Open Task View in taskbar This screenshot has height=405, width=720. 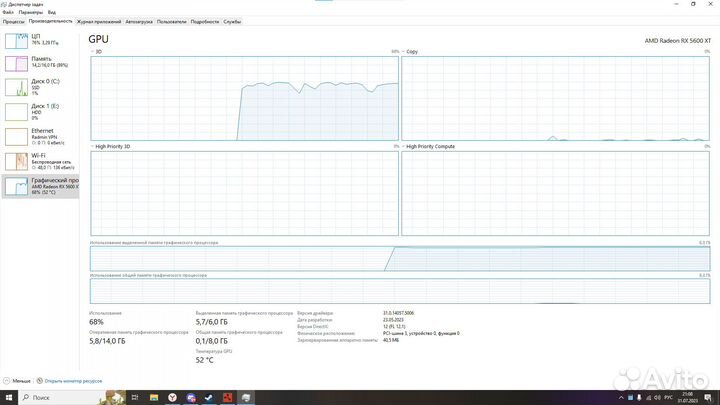pos(135,398)
